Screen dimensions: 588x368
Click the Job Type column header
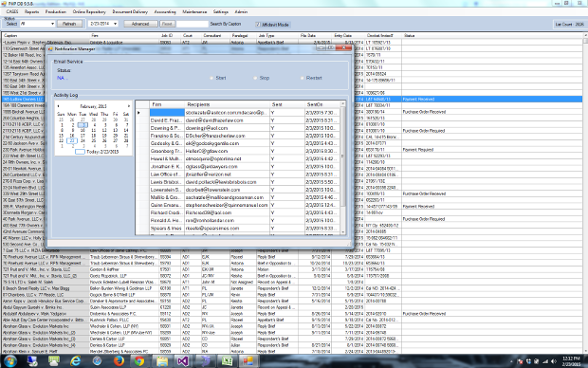(x=277, y=36)
